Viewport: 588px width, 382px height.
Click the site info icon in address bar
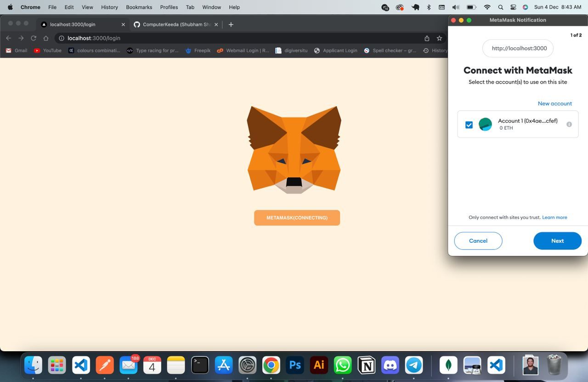point(61,38)
